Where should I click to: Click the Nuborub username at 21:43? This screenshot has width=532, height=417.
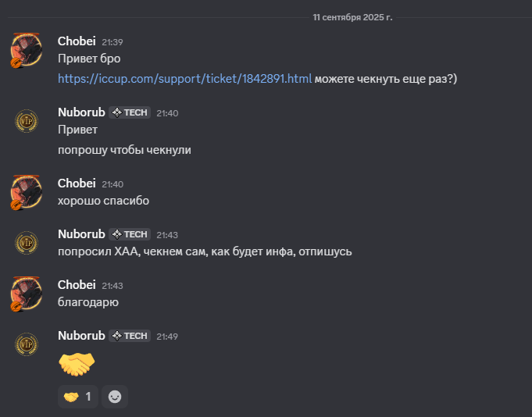coord(81,234)
